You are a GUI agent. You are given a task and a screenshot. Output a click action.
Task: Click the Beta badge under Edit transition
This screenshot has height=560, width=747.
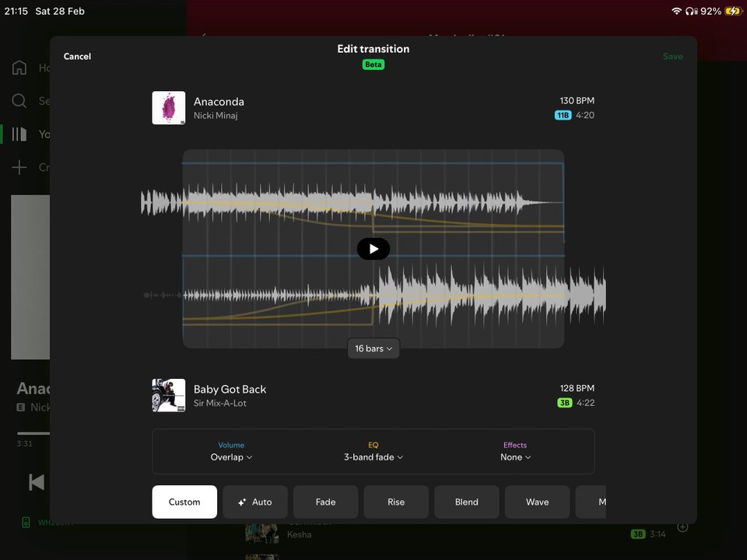(373, 65)
